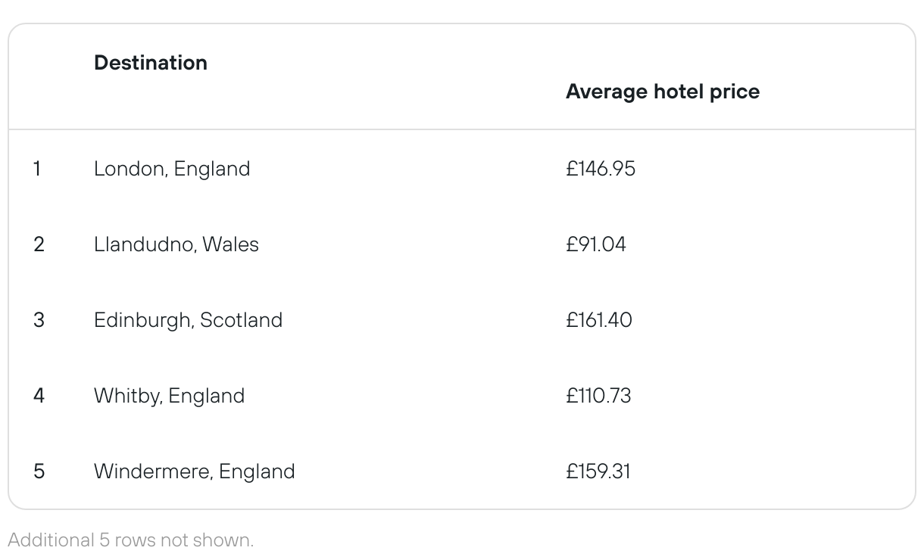
Task: Click rank number 2 in the table
Action: [39, 244]
